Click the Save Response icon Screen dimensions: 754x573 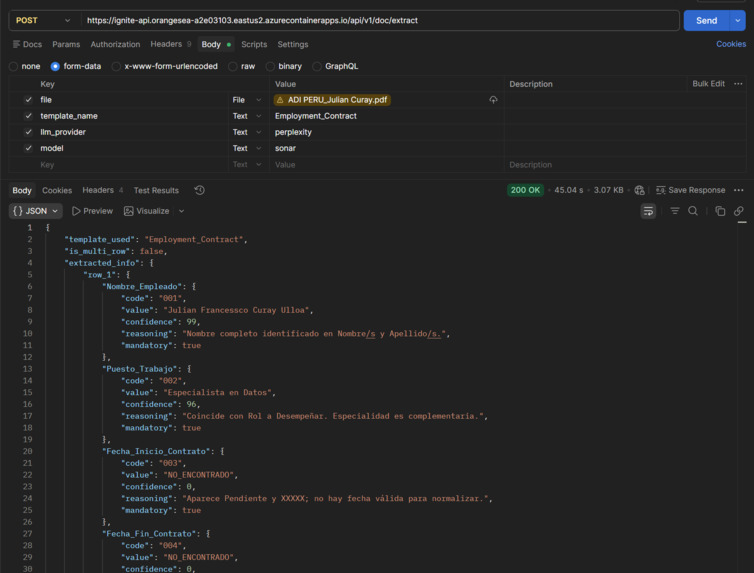[x=661, y=190]
